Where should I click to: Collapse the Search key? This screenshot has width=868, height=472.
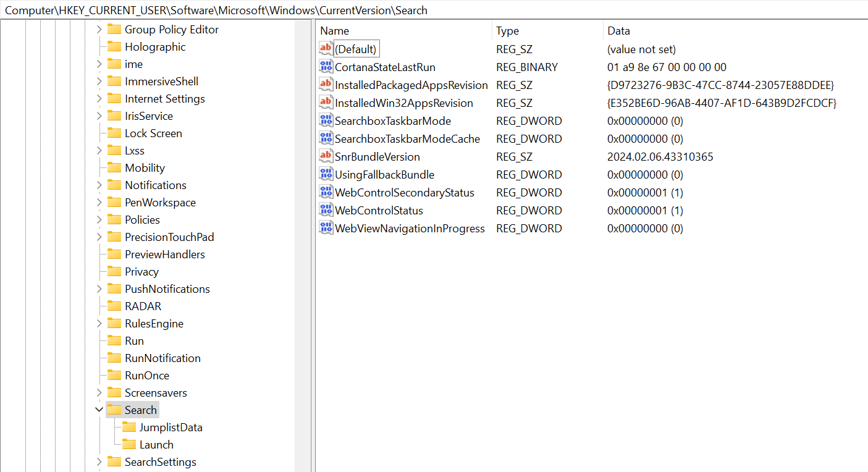click(99, 410)
